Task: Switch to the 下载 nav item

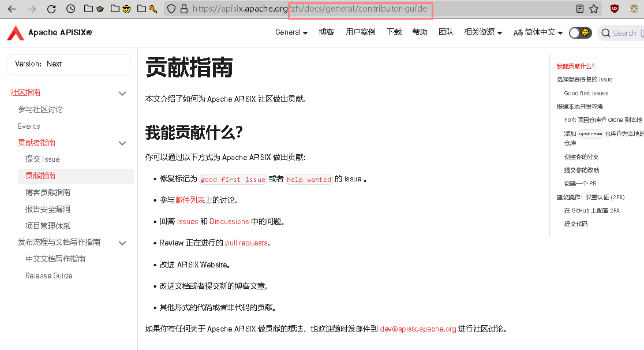Action: tap(394, 33)
